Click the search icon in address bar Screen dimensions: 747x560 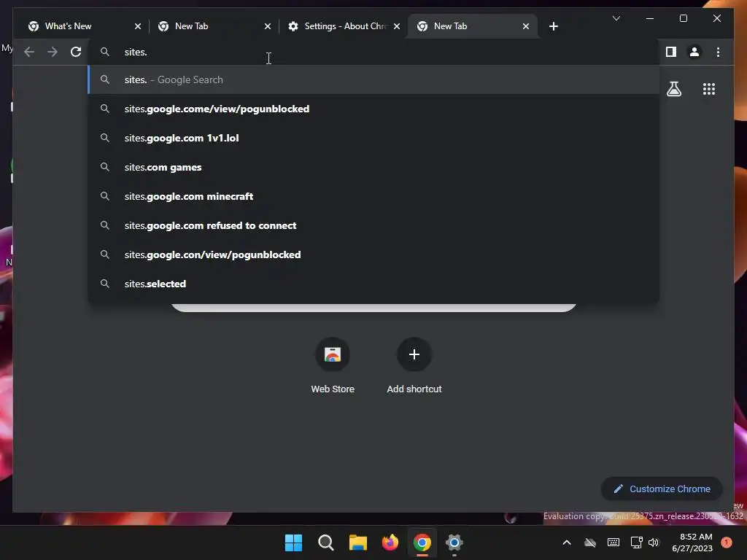click(x=105, y=52)
